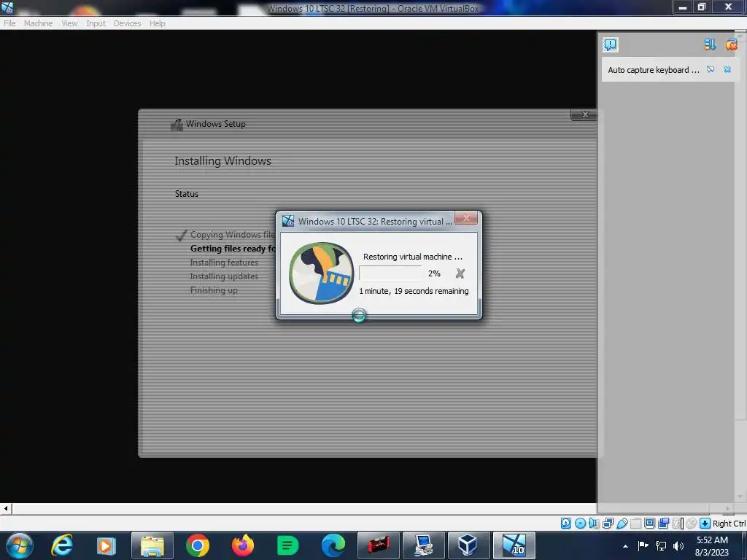This screenshot has width=747, height=560.
Task: Click the horizontal scrollbar track of VM view
Action: coord(304,508)
